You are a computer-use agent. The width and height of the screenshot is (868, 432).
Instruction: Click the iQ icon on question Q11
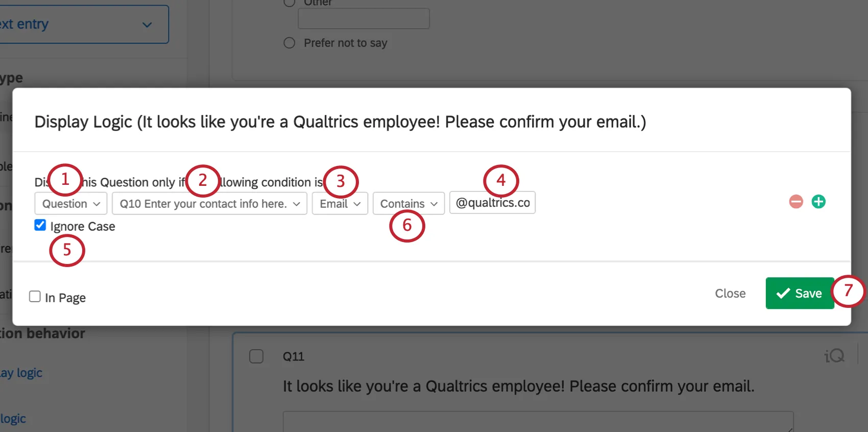[833, 356]
